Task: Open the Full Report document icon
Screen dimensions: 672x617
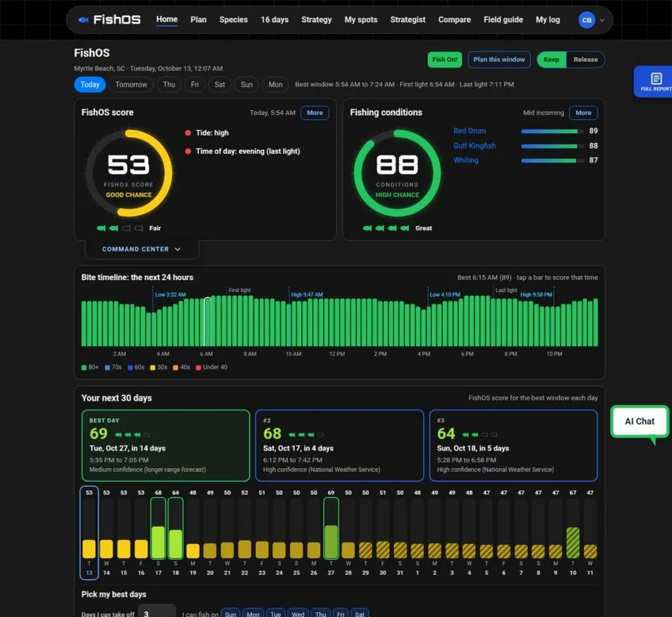Action: tap(656, 79)
